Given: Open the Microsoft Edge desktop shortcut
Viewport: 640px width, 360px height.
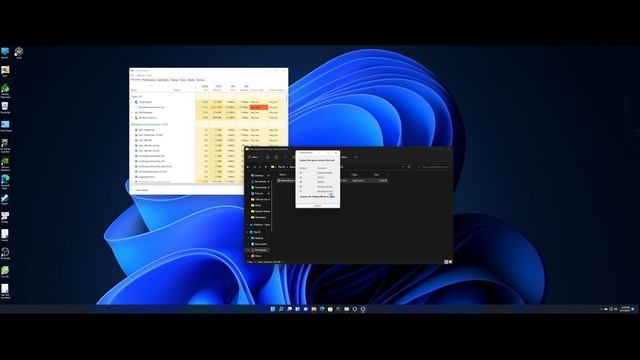Looking at the screenshot, I should tap(5, 181).
